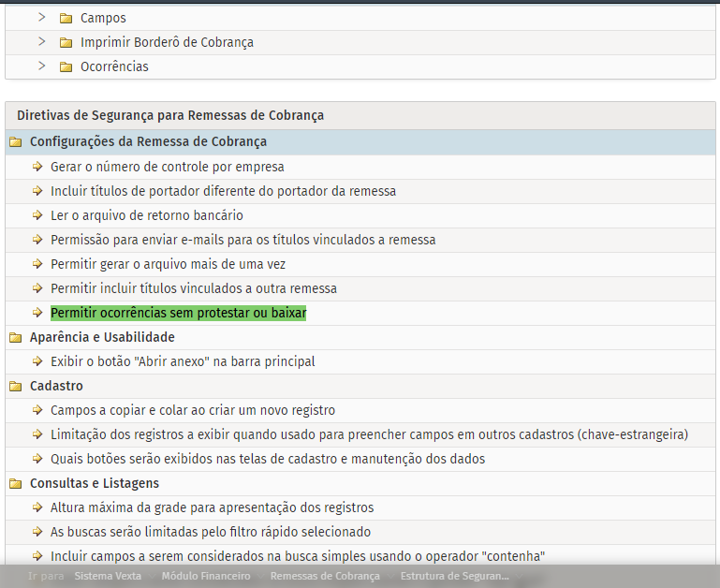Image resolution: width=720 pixels, height=588 pixels.
Task: Click the Aparência e Usabilidade folder icon
Action: coord(15,337)
